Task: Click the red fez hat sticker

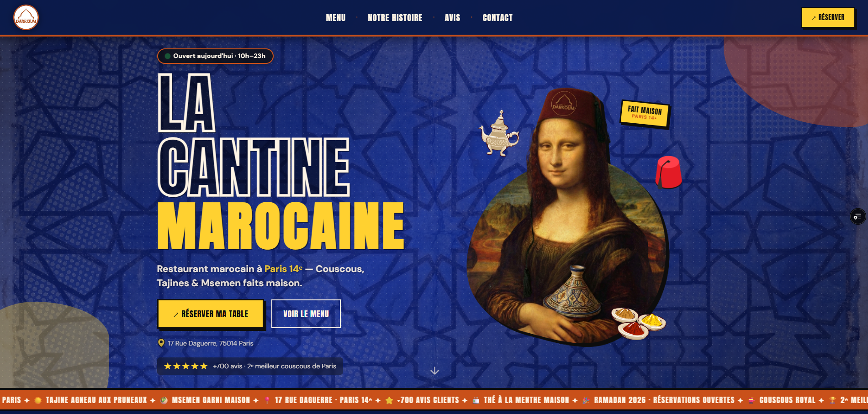Action: click(668, 172)
